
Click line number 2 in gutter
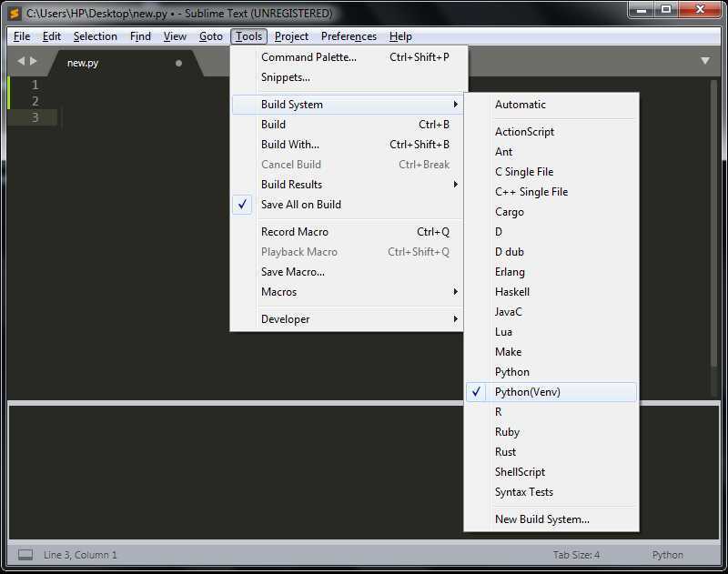(35, 101)
